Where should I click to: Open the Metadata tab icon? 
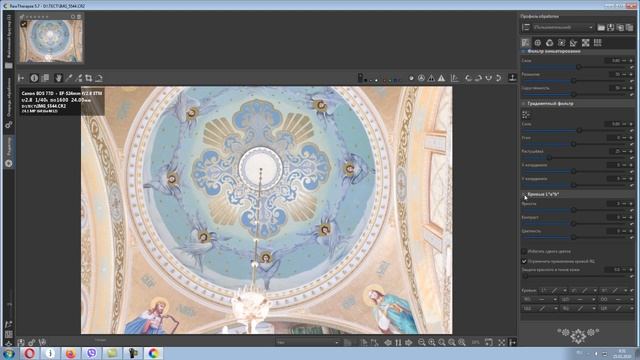click(598, 43)
